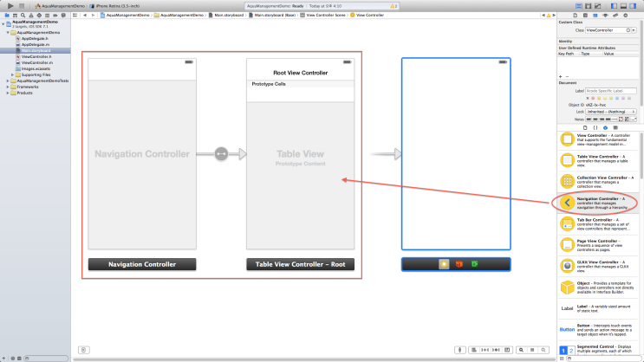Image resolution: width=644 pixels, height=362 pixels.
Task: Go forward in editor history
Action: (93, 16)
